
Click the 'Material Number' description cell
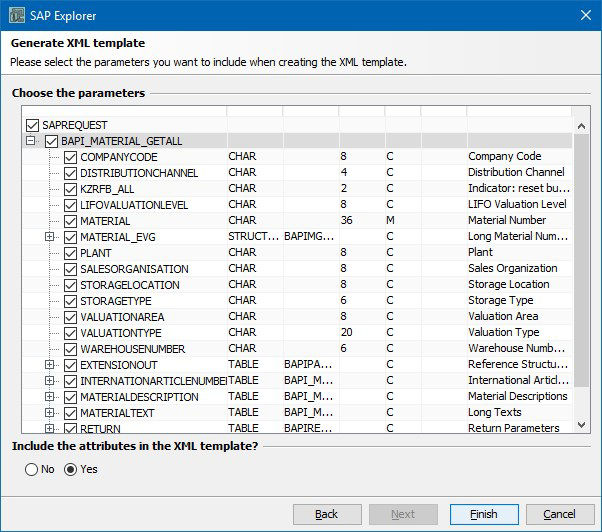(507, 220)
